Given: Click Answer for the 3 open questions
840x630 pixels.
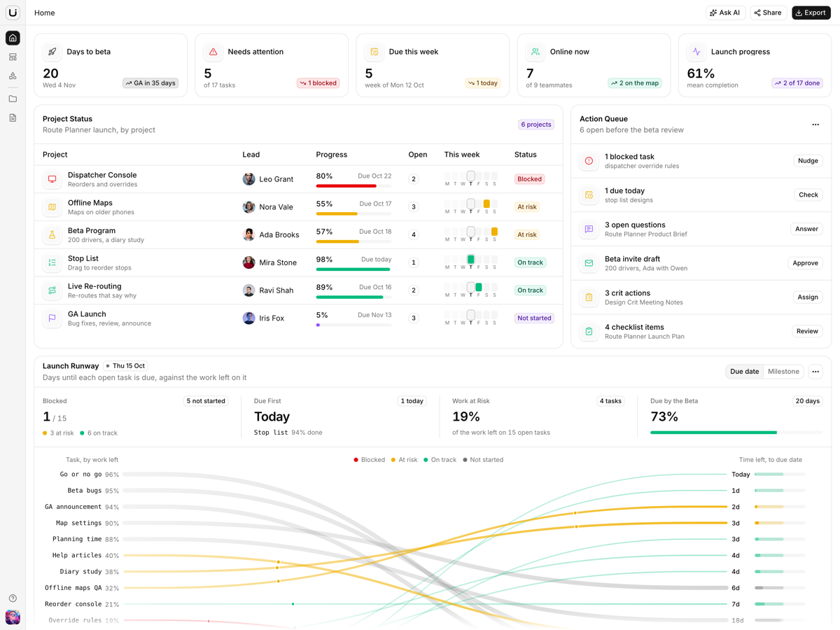Looking at the screenshot, I should click(x=806, y=229).
